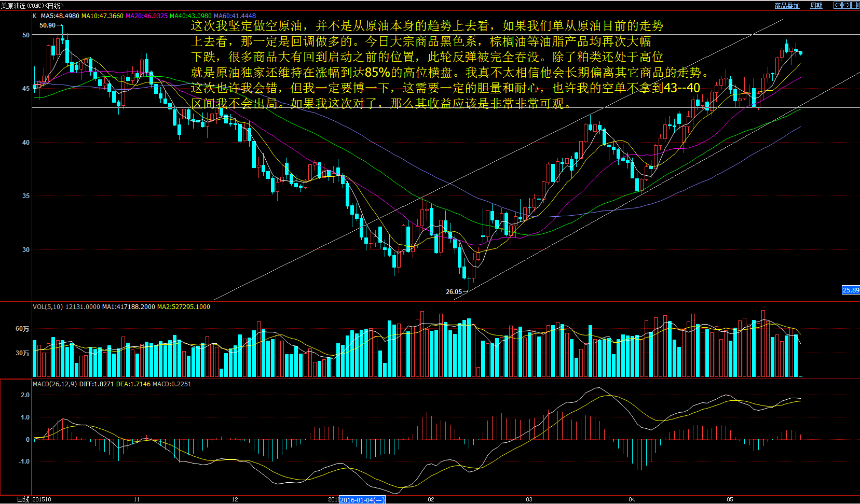Select the blue MA60 indicator label
The width and height of the screenshot is (860, 504).
[235, 16]
